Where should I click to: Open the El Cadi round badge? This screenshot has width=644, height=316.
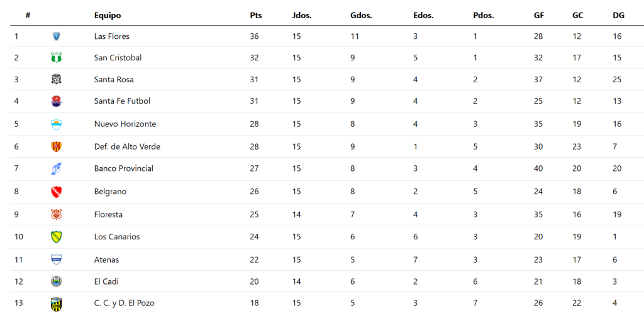[x=56, y=281]
